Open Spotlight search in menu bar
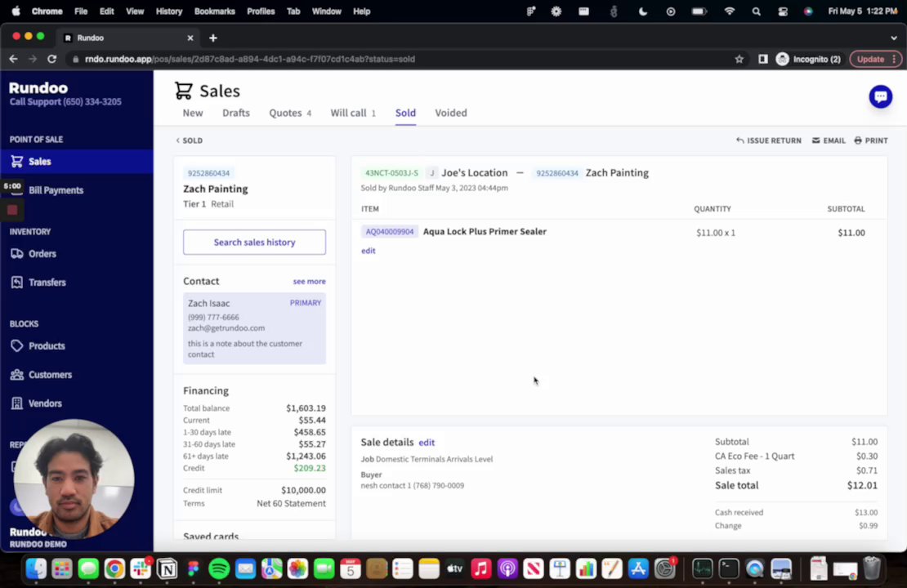The image size is (907, 588). coord(756,11)
